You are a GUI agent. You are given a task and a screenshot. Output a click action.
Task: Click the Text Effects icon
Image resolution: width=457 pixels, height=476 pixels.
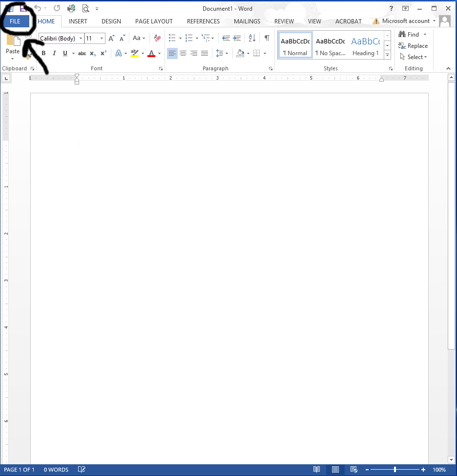(119, 53)
